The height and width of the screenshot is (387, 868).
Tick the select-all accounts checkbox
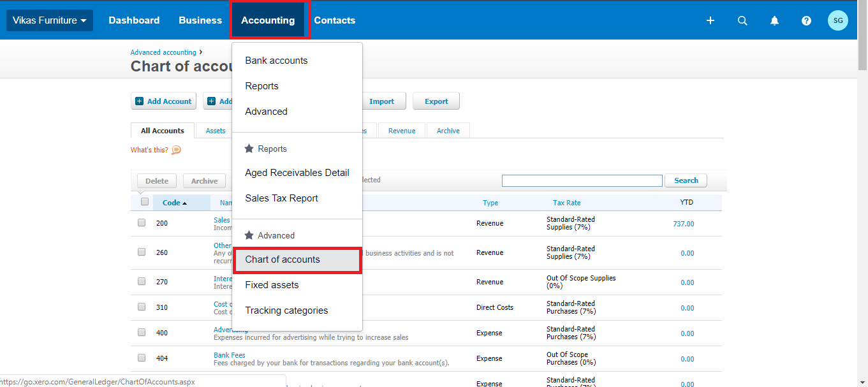click(x=145, y=201)
